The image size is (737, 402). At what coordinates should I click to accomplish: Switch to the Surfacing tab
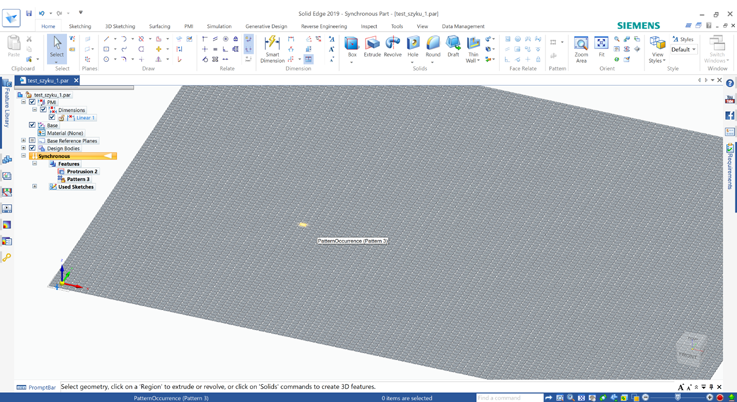pos(159,26)
